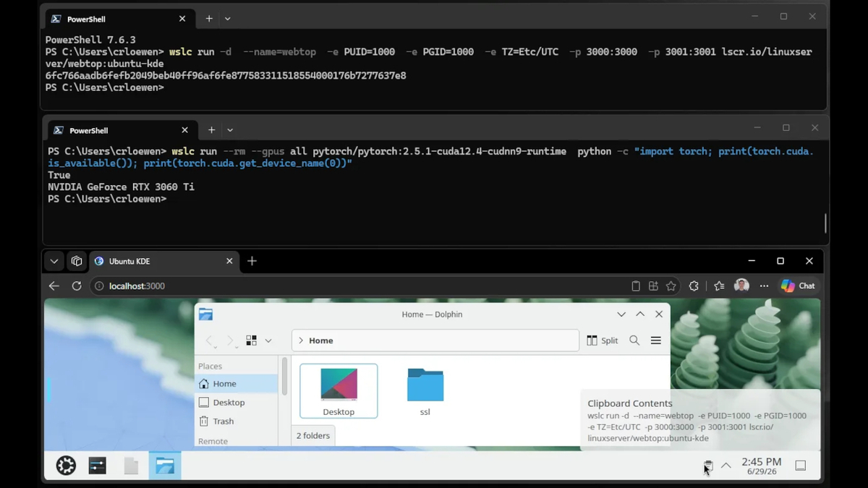Click the Dolphin Places panel scrollbar
Viewport: 868px width, 488px height.
click(x=284, y=376)
